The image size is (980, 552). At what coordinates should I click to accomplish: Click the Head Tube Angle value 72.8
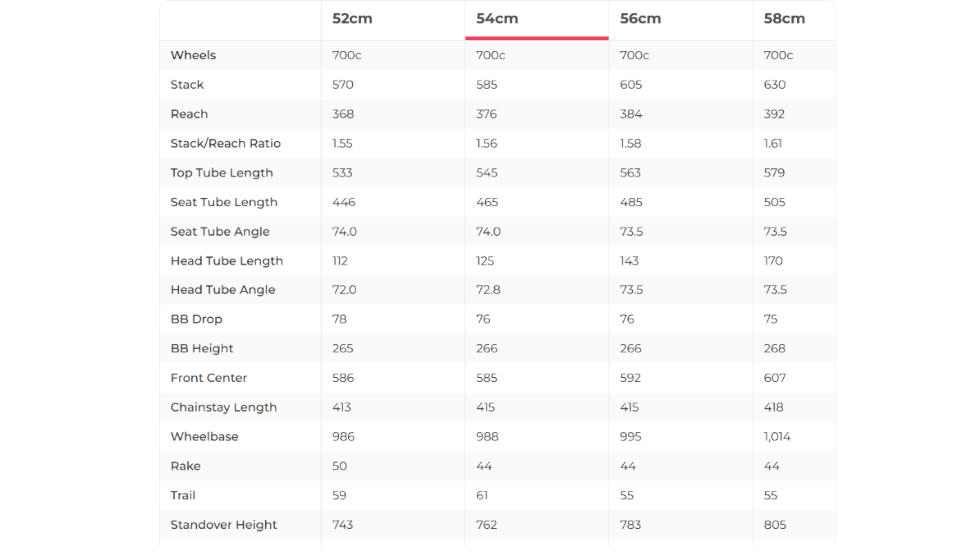[x=488, y=290]
